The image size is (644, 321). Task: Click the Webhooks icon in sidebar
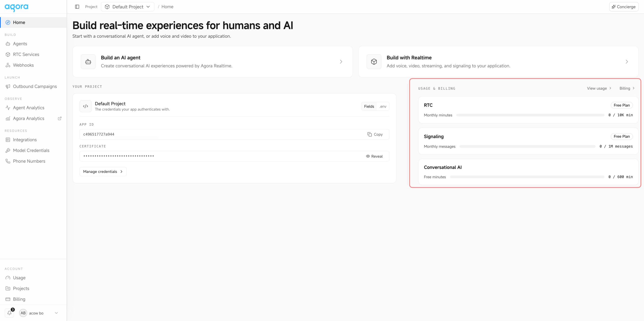pos(8,65)
